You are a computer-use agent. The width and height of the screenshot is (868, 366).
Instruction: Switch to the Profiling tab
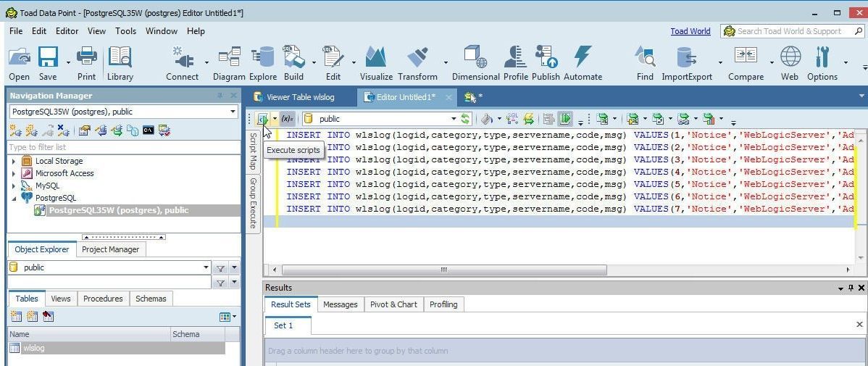pos(443,304)
